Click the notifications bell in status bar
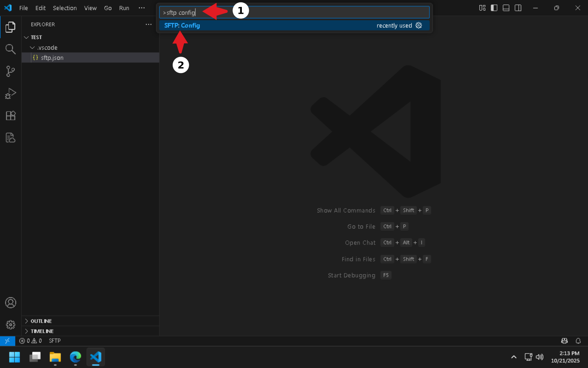Viewport: 588px width, 368px height. [x=578, y=341]
